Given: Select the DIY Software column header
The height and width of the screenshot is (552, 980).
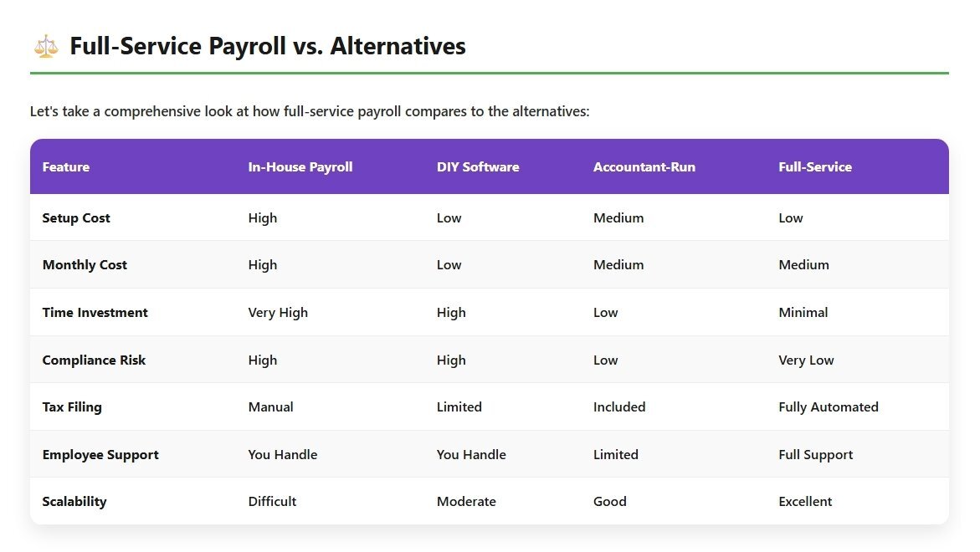Looking at the screenshot, I should click(x=478, y=166).
